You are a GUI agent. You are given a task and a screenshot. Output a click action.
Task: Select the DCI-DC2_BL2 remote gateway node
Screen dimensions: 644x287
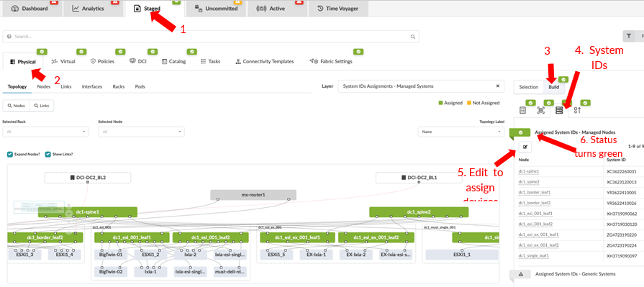(x=88, y=178)
